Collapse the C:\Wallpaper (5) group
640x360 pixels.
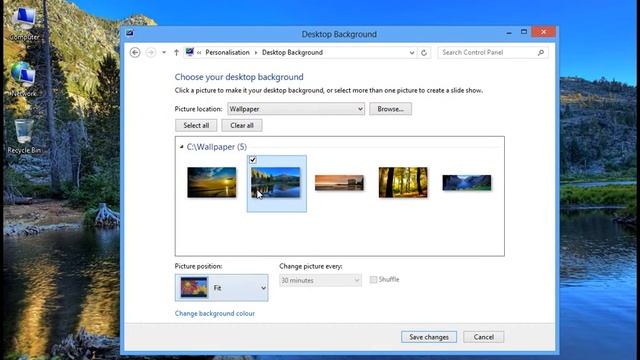point(182,147)
